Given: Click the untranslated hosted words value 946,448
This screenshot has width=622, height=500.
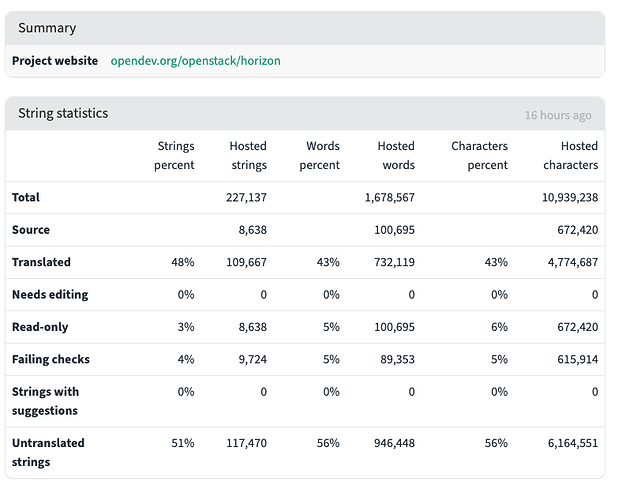Looking at the screenshot, I should pos(391,443).
